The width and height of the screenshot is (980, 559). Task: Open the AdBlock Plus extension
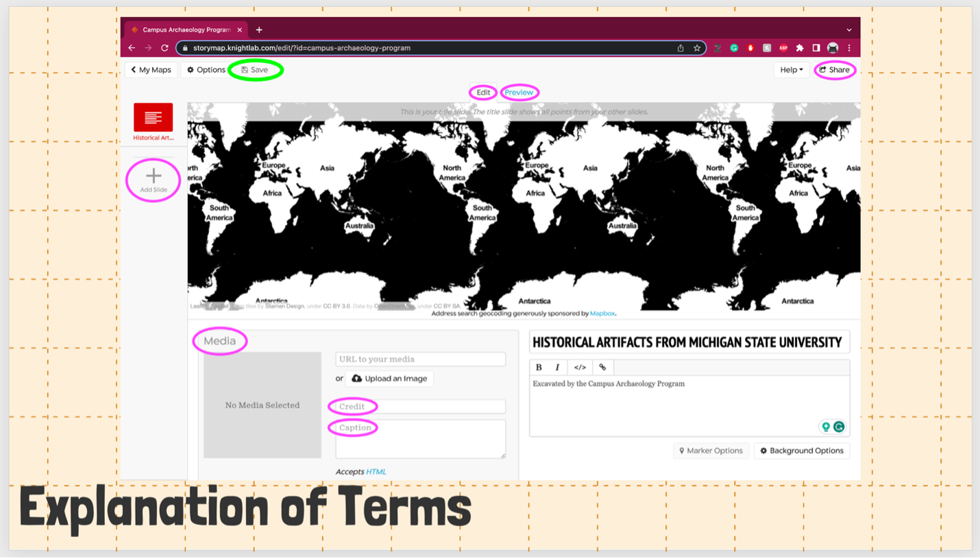pos(783,48)
